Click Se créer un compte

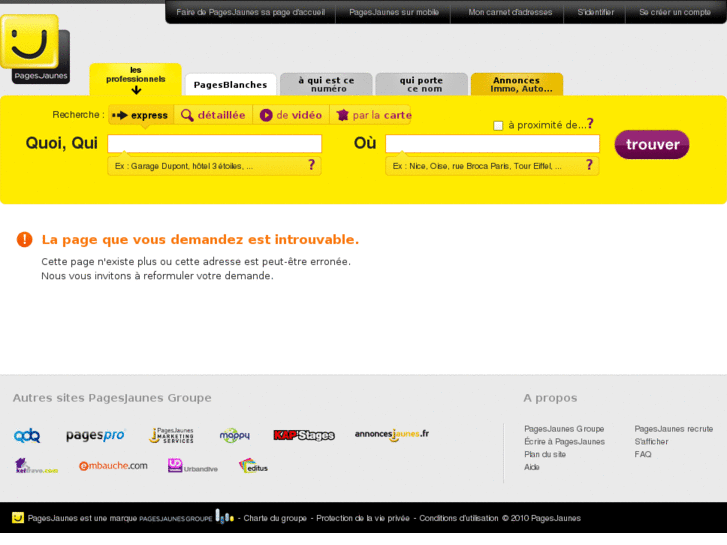coord(675,12)
